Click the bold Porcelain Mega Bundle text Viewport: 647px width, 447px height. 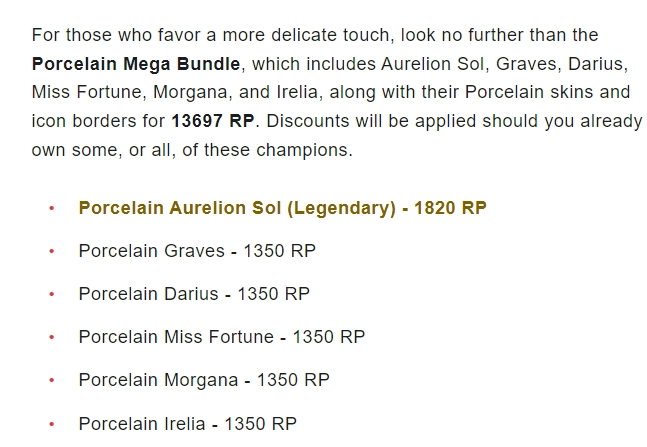(x=136, y=64)
